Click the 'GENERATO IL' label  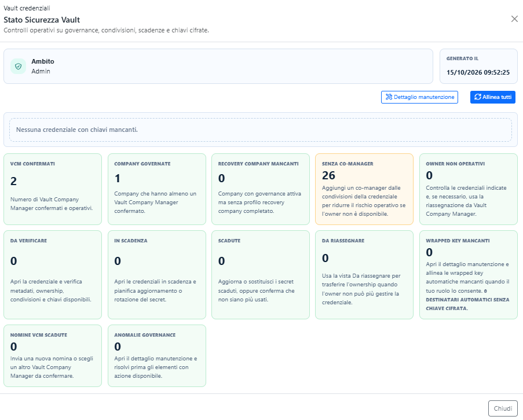[x=462, y=58]
